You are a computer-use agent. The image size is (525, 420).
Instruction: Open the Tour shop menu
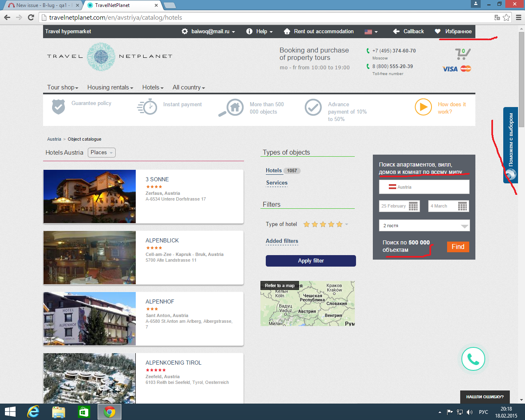pyautogui.click(x=62, y=87)
